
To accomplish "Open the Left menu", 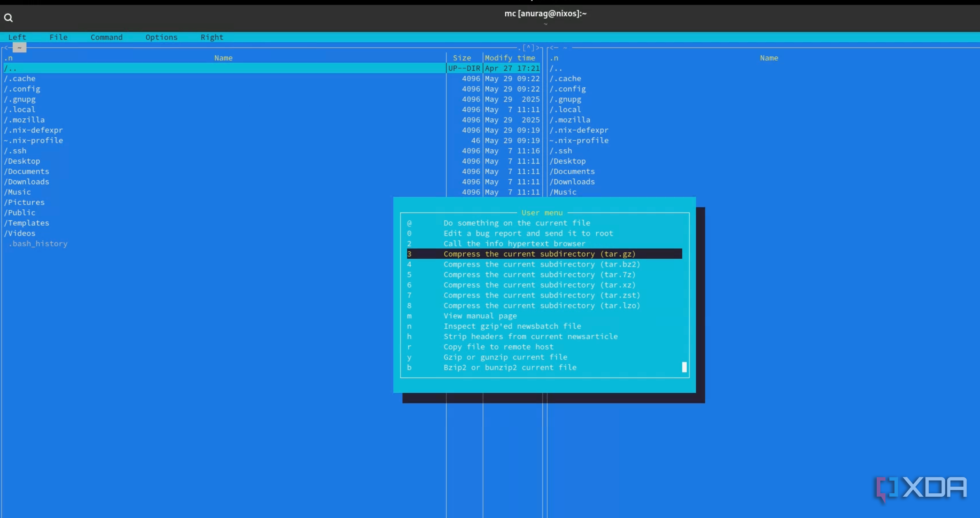I will pos(17,37).
